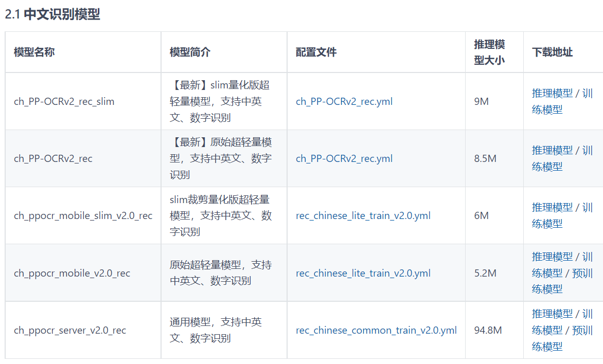Click 推理模型 link in the ch_PP-OCRv2_rec row
The image size is (603, 364).
tap(552, 150)
